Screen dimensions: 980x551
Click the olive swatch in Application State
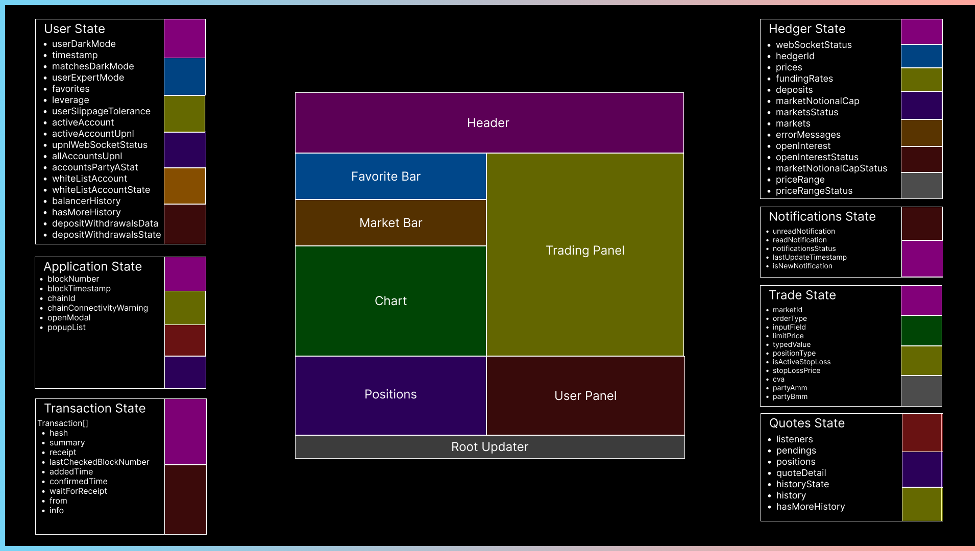(x=185, y=308)
